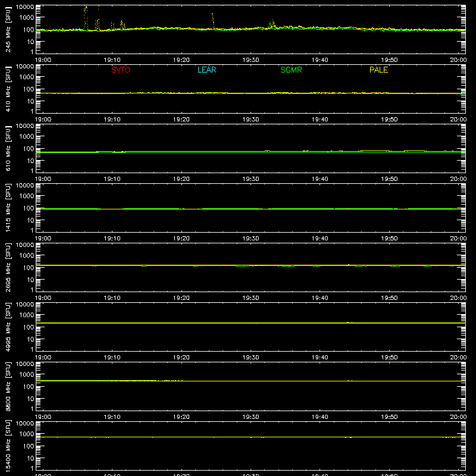476x476 pixels.
Task: Click the yellow PALE legend label
Action: [x=378, y=70]
